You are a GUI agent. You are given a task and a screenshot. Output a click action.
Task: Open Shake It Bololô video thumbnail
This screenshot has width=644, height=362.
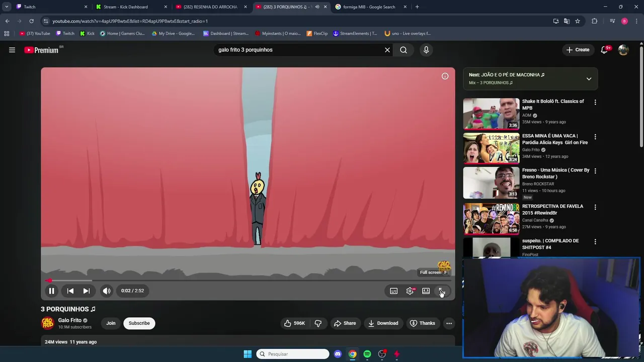[491, 114]
